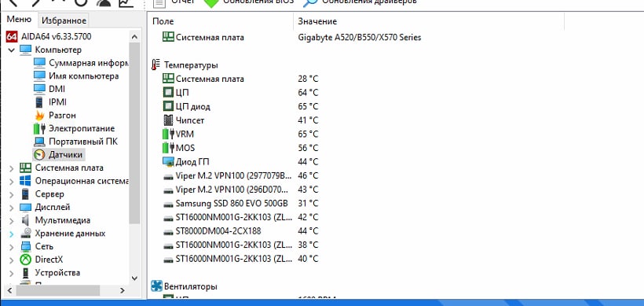644x306 pixels.
Task: Click the tree horizontal scrollbar thumb
Action: (x=58, y=290)
